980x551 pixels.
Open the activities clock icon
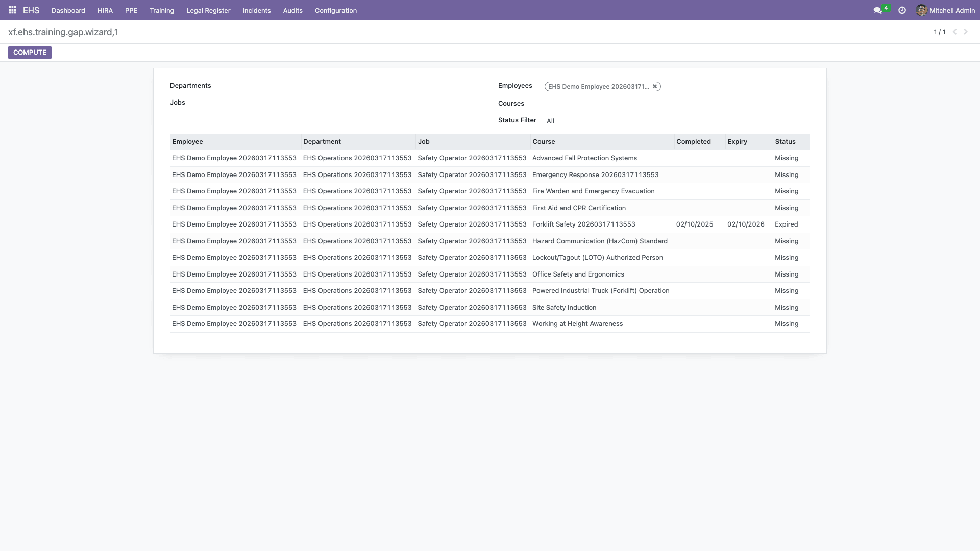pos(902,10)
